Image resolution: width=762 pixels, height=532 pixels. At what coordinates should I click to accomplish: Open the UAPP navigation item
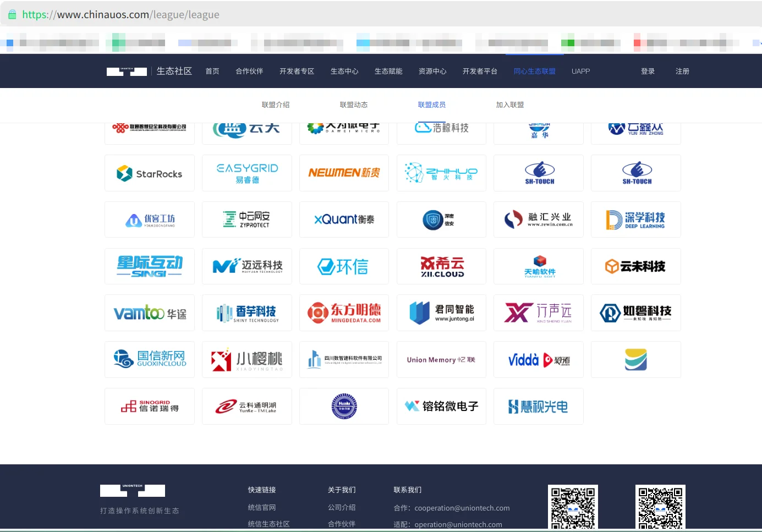[580, 72]
